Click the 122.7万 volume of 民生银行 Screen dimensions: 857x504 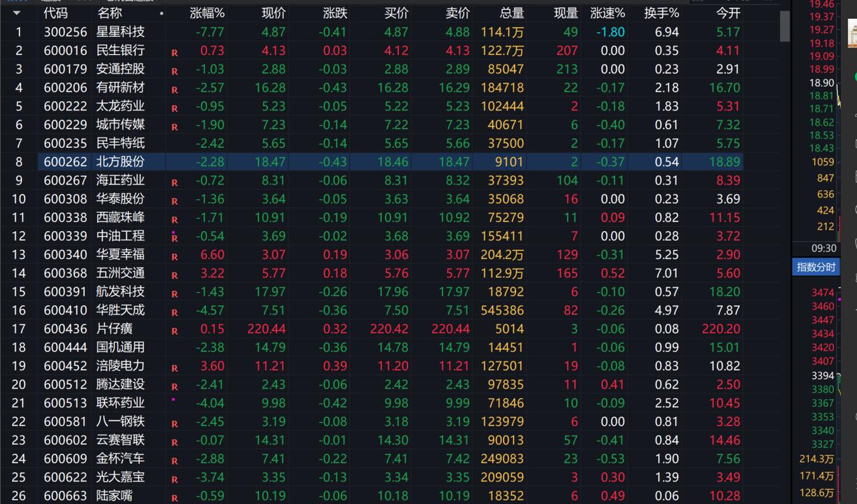[x=502, y=50]
